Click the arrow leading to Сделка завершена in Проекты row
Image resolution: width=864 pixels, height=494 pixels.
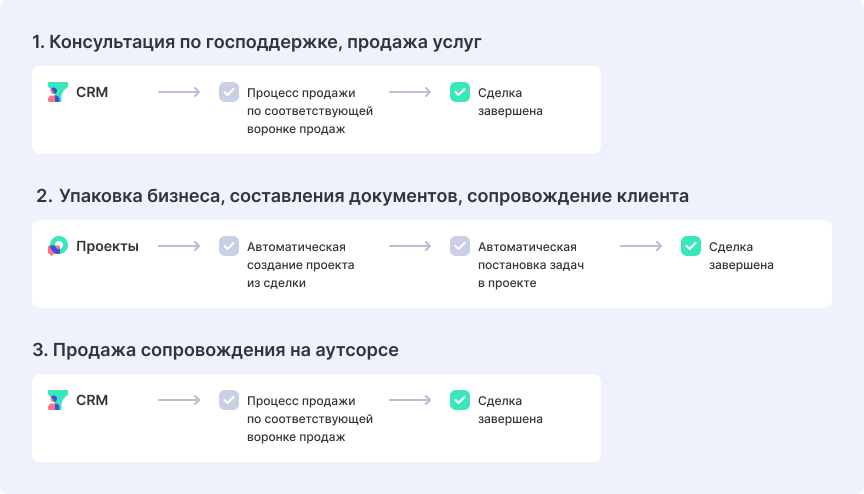tap(641, 247)
